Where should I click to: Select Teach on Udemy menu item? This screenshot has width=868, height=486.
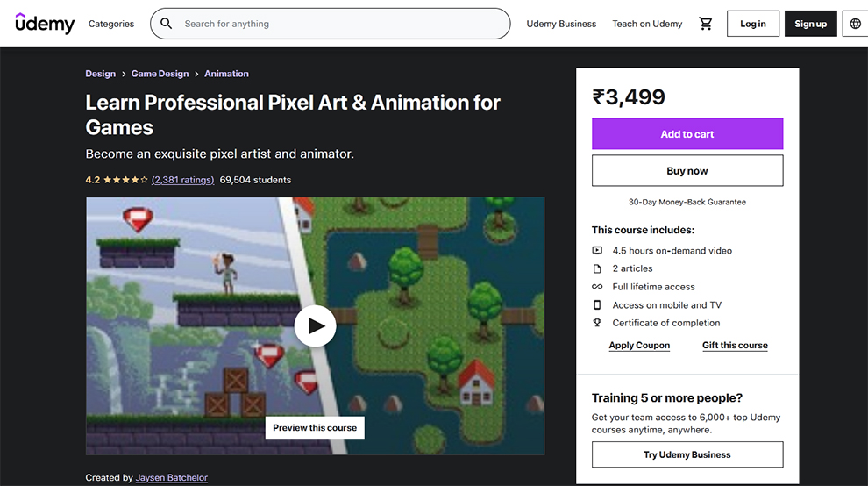(x=647, y=24)
